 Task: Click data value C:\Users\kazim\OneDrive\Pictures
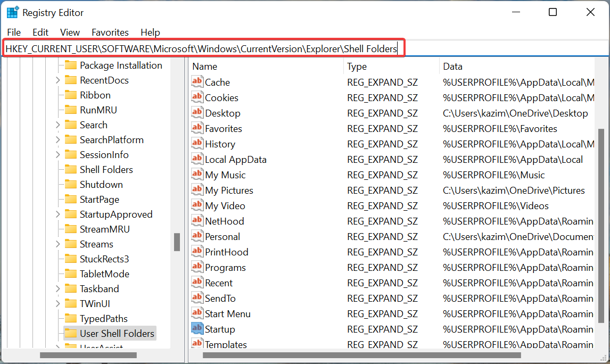coord(514,190)
